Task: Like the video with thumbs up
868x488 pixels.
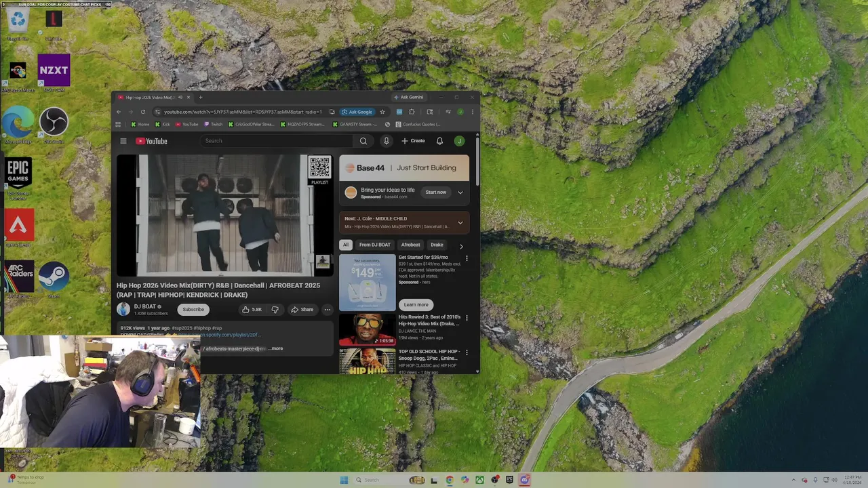Action: [x=252, y=310]
